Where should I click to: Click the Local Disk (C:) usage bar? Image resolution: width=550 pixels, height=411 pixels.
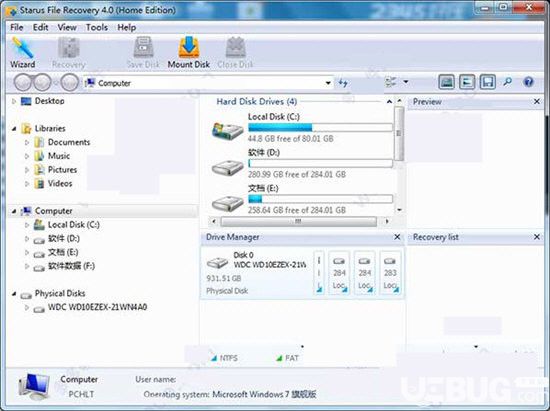[320, 127]
